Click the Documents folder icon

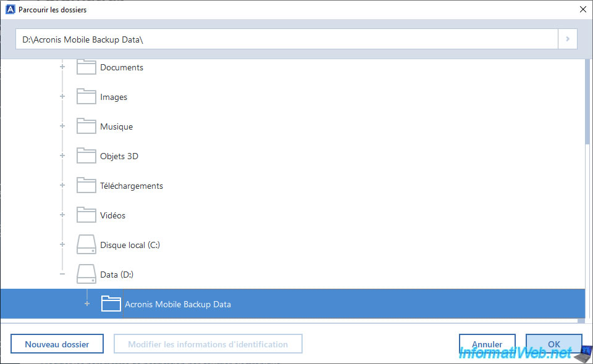point(86,67)
